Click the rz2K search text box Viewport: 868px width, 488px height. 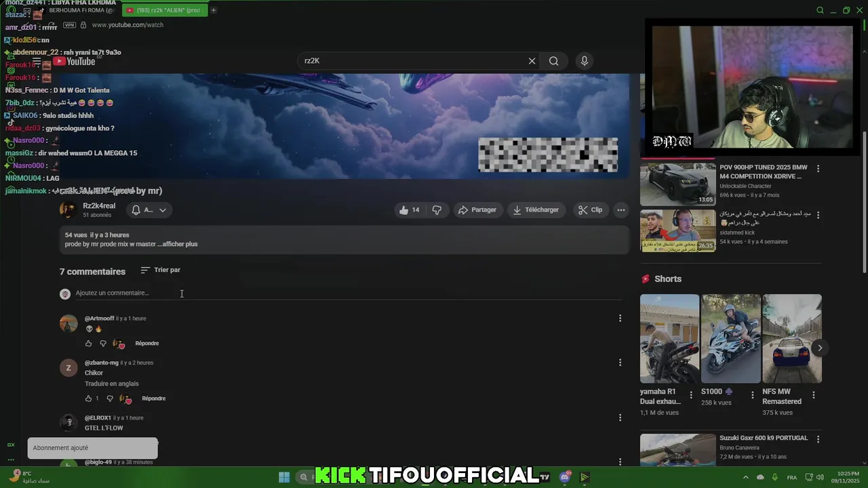click(x=413, y=61)
